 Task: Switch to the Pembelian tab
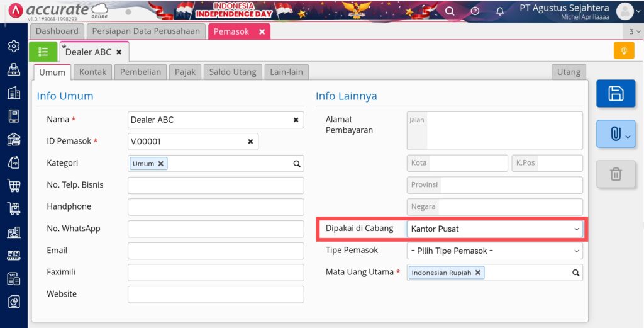click(140, 72)
